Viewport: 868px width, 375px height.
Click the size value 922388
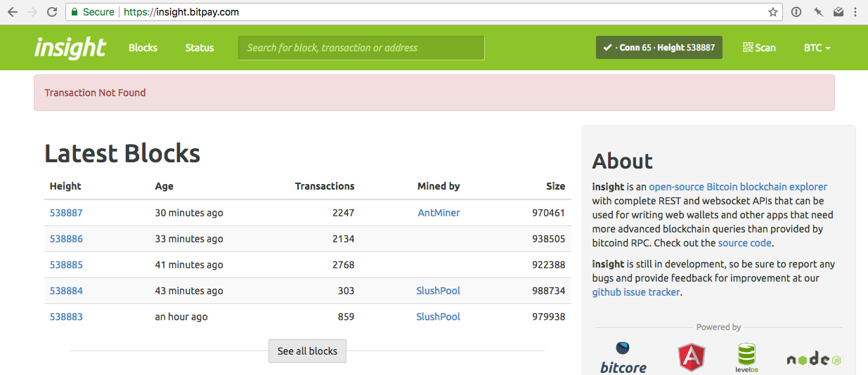(548, 265)
